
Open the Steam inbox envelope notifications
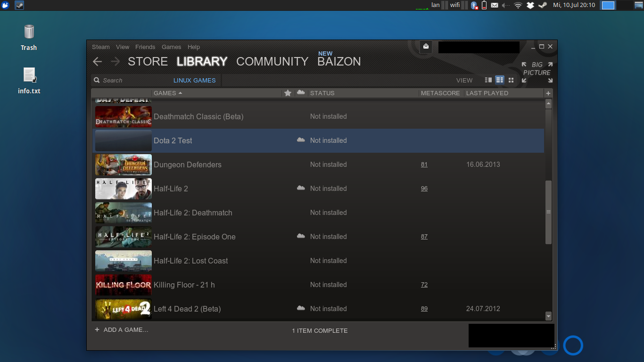point(426,46)
